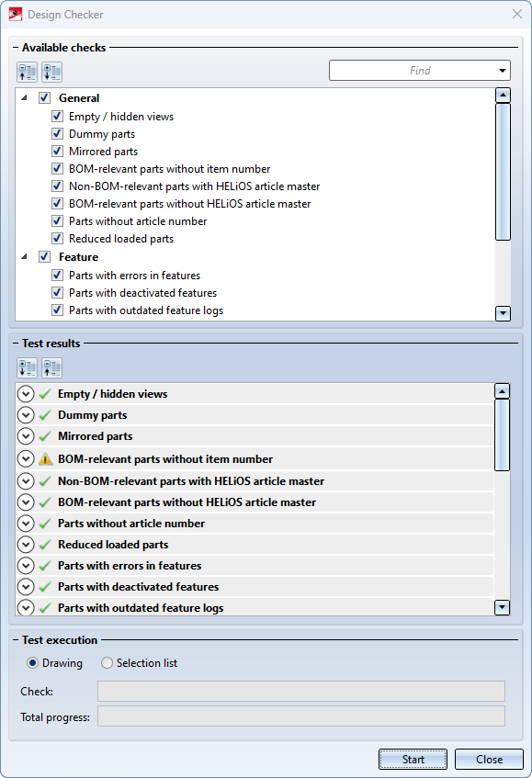
Task: Click Available checks scrollbar thumb
Action: (503, 172)
